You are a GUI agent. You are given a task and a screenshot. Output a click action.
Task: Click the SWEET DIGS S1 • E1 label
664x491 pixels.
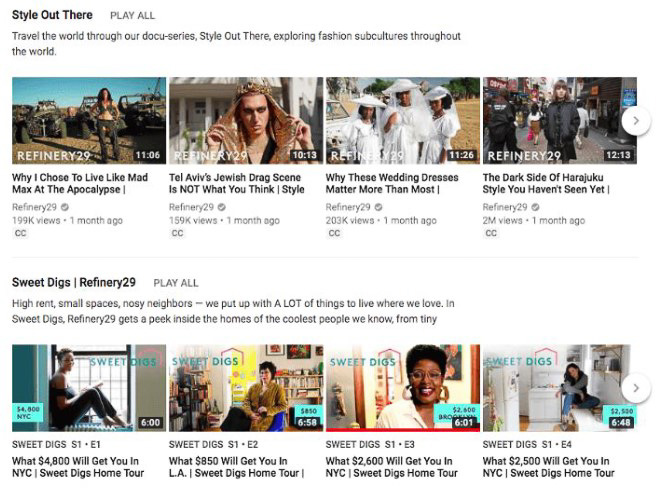tap(56, 444)
